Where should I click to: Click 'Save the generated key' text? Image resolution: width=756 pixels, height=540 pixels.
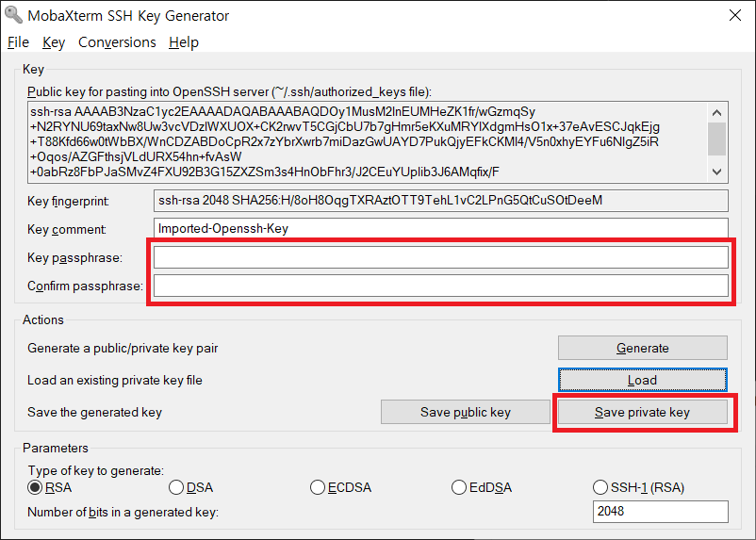click(94, 413)
